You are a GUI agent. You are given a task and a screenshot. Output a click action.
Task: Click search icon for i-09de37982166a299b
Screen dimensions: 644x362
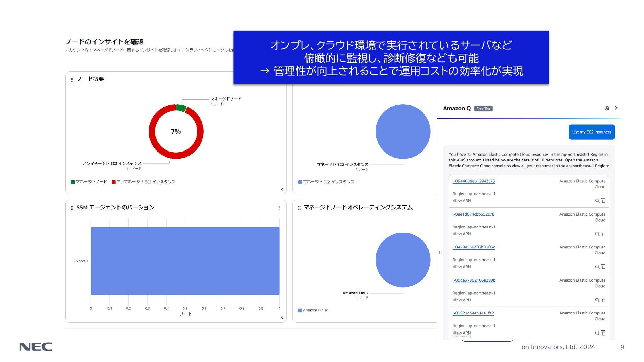pos(597,300)
